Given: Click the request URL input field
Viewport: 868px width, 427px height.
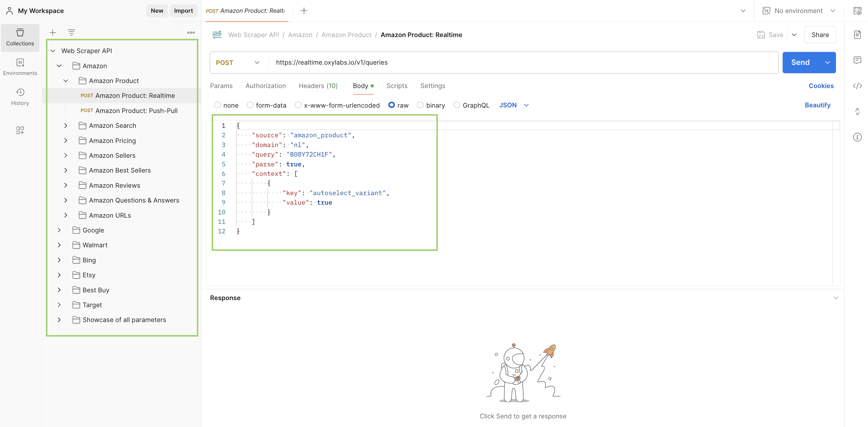Looking at the screenshot, I should point(505,63).
